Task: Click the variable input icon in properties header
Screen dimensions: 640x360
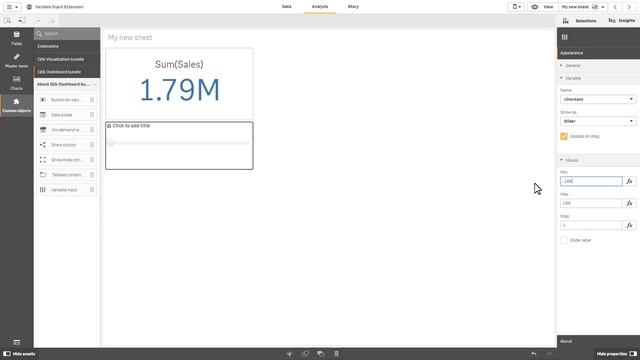Action: coord(564,37)
